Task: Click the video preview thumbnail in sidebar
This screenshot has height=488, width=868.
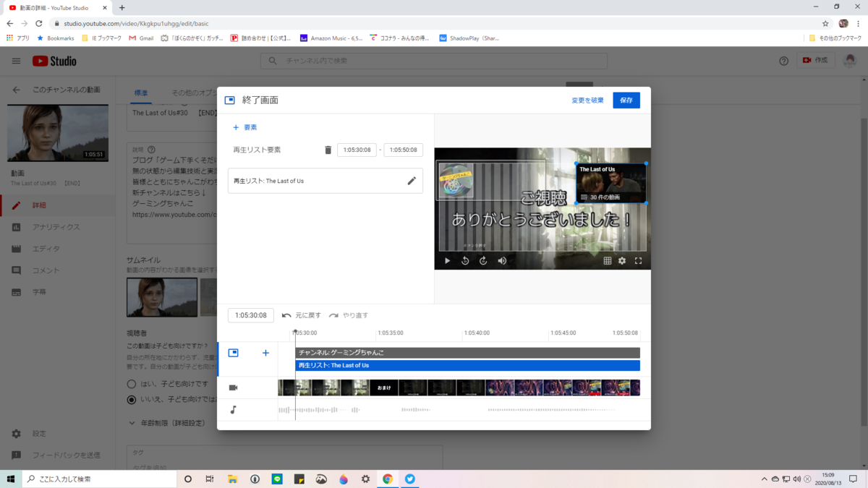Action: tap(58, 133)
